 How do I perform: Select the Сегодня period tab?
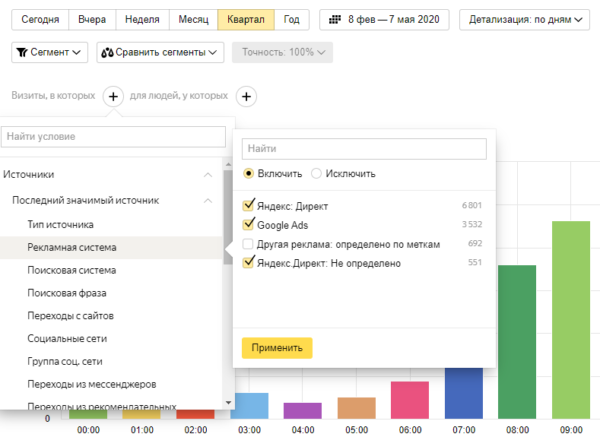pos(40,20)
